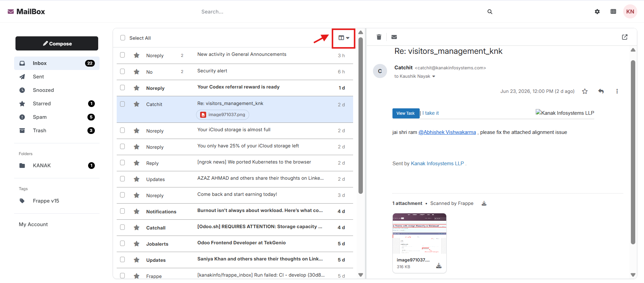The image size is (644, 283).
Task: Click the I take it link
Action: pos(430,113)
